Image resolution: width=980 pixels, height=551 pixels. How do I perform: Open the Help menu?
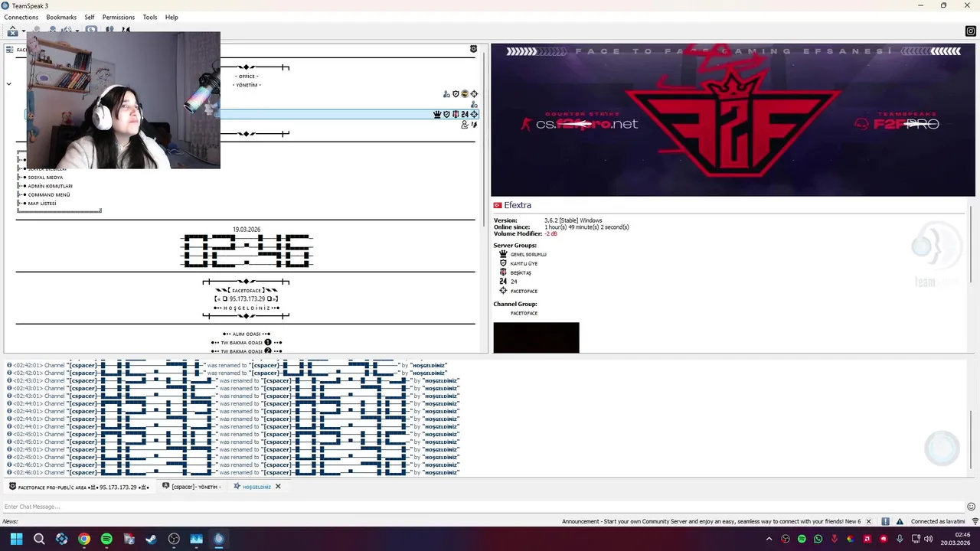[x=171, y=17]
